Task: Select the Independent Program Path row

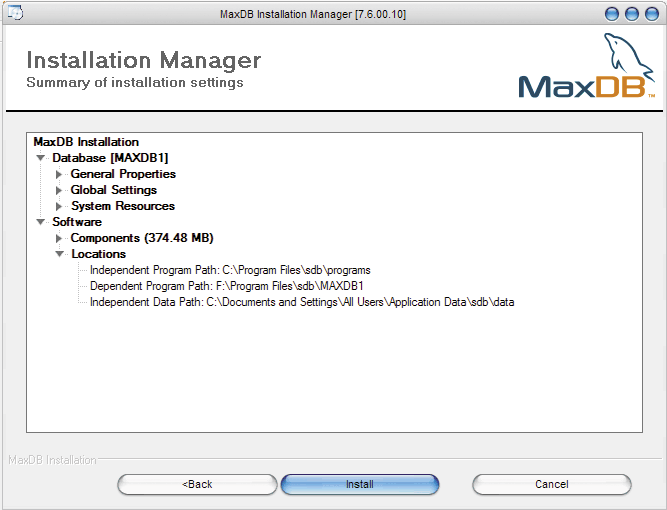Action: [230, 270]
